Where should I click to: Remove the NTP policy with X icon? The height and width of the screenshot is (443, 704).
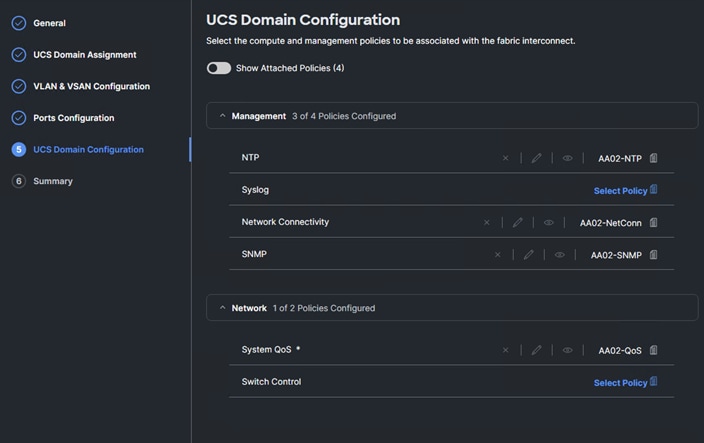(x=505, y=158)
